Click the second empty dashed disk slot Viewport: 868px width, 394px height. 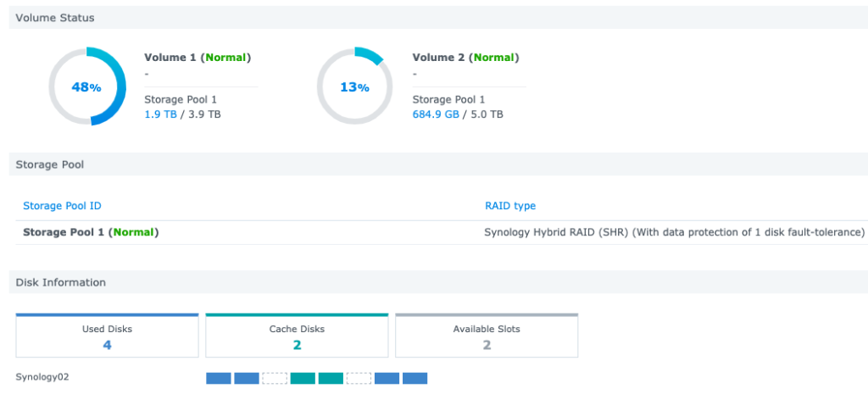tap(359, 378)
